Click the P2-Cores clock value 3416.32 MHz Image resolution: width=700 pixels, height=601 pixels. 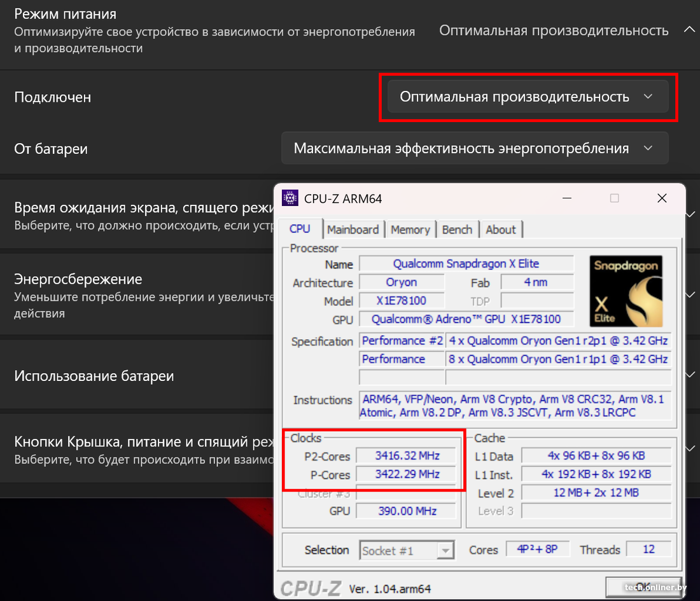coord(406,455)
